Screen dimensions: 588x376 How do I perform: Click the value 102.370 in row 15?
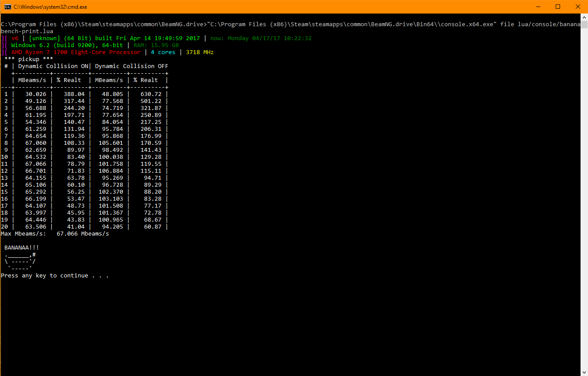click(111, 192)
